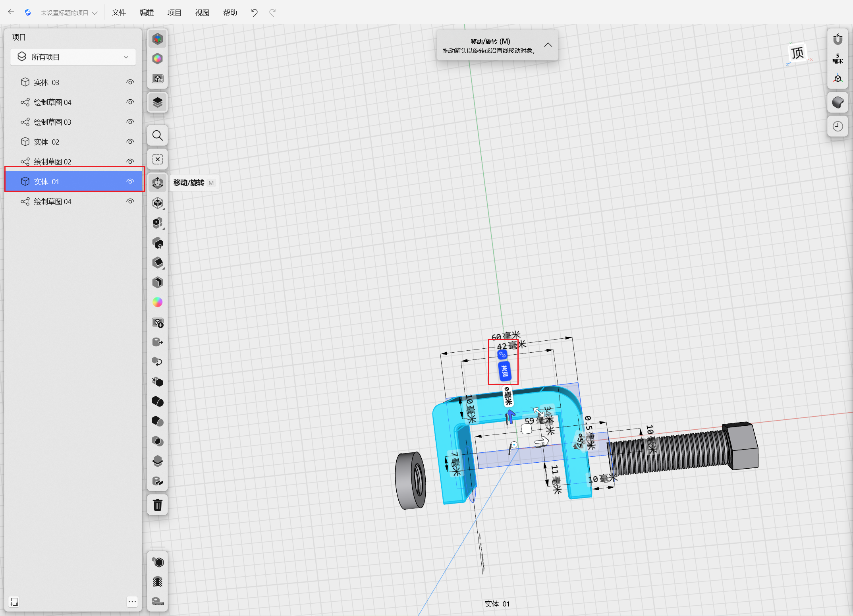
Task: Select the Move/Rotate tool icon
Action: pos(158,183)
